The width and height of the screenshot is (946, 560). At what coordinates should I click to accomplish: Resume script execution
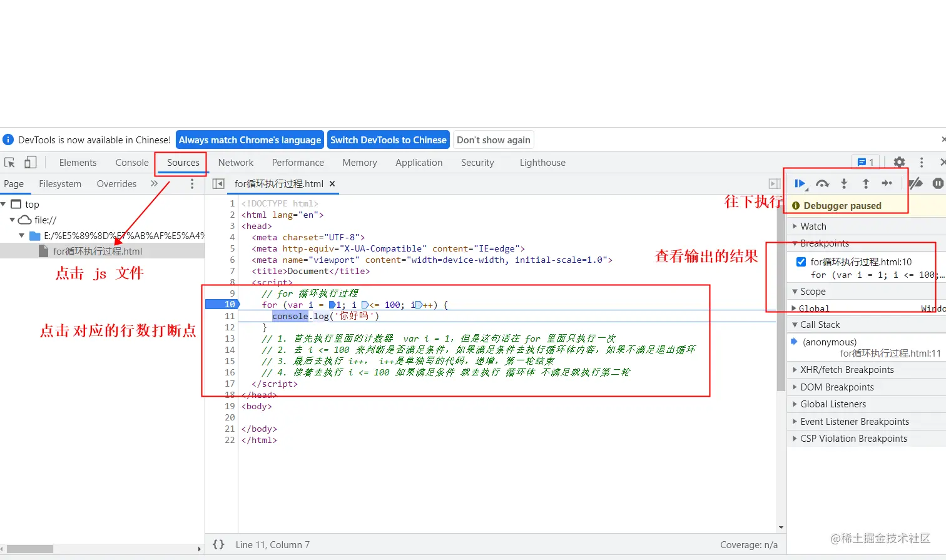coord(800,183)
